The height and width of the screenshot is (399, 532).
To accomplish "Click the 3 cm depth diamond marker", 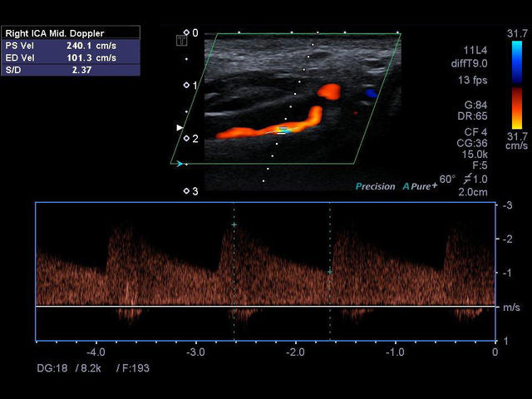I will pyautogui.click(x=186, y=192).
